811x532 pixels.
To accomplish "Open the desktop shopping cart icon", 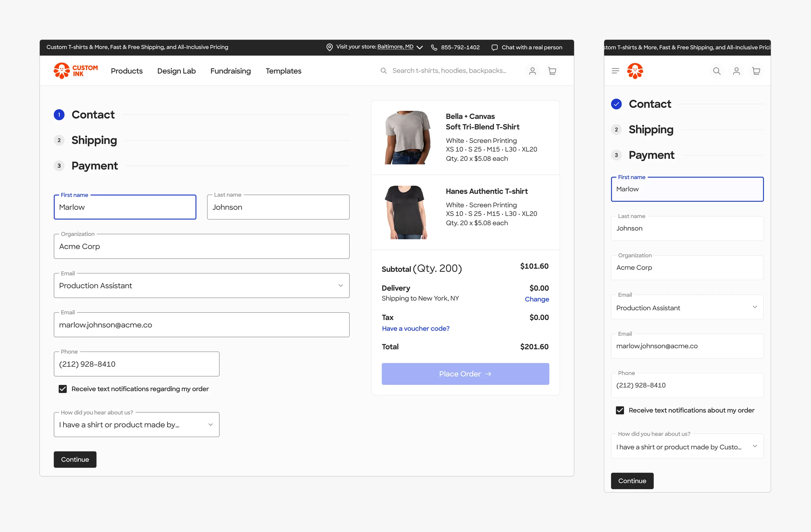I will coord(552,71).
